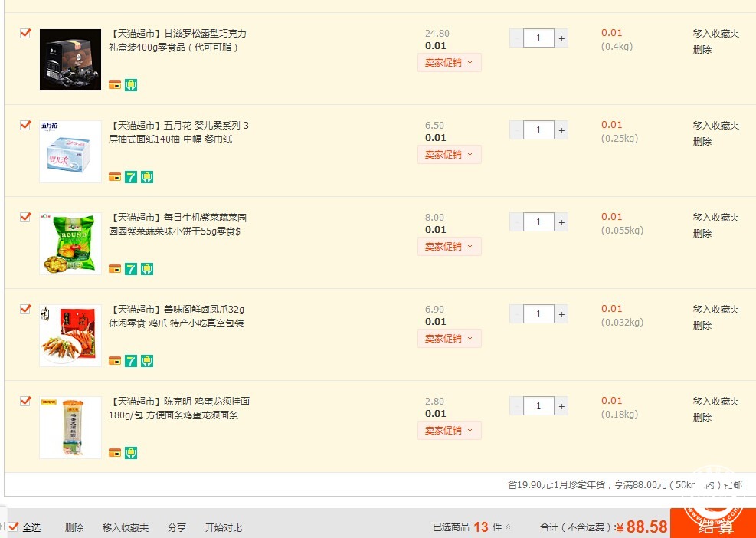This screenshot has width=756, height=538.
Task: Click green shield icon under 陈克明 noodles
Action: 131,453
